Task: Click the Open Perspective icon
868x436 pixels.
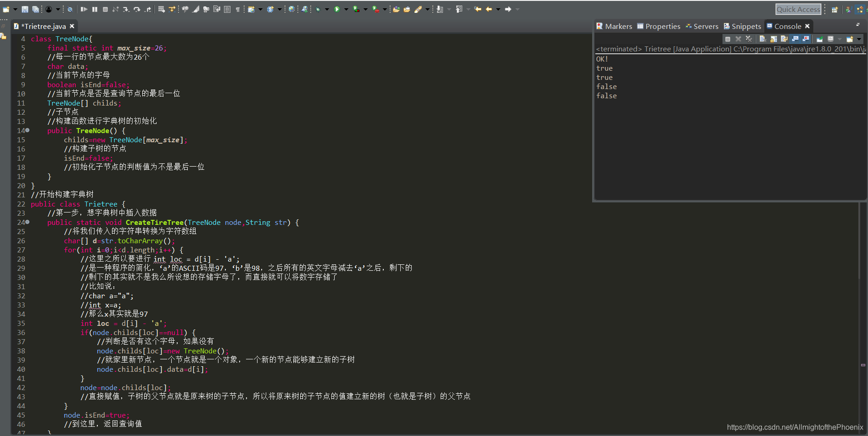Action: pyautogui.click(x=834, y=9)
